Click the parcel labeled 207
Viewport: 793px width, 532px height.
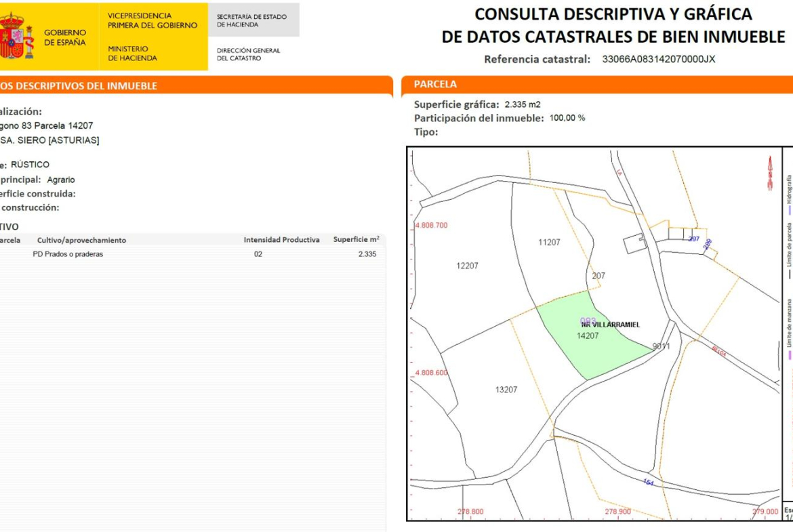(x=598, y=276)
